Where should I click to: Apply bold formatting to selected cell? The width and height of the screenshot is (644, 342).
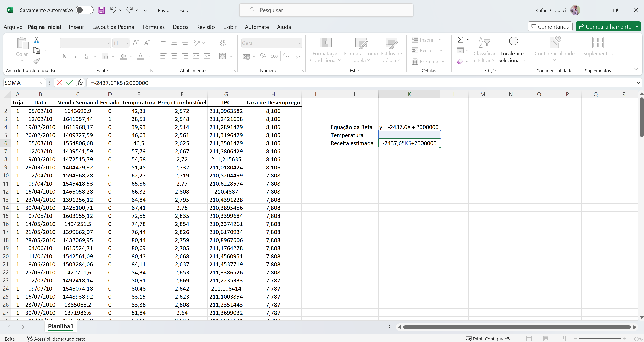tap(64, 56)
